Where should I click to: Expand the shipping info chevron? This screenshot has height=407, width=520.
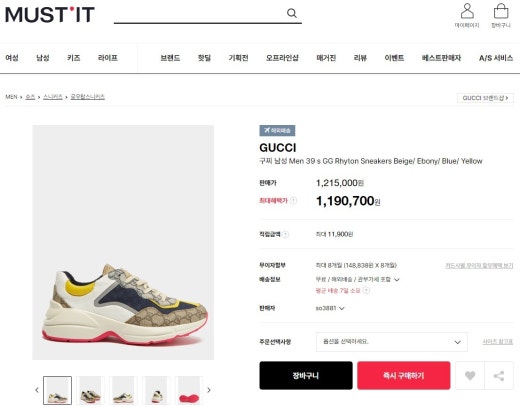coord(397,279)
